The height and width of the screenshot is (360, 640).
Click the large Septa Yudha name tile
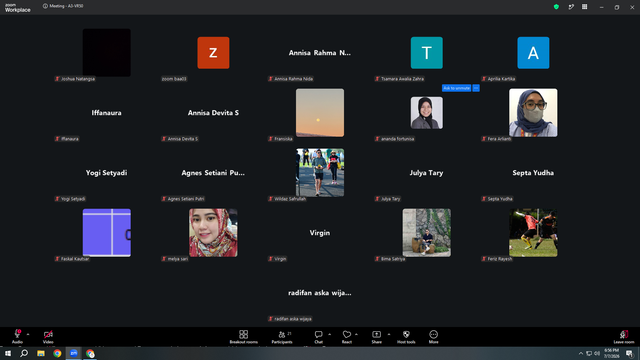tap(533, 173)
